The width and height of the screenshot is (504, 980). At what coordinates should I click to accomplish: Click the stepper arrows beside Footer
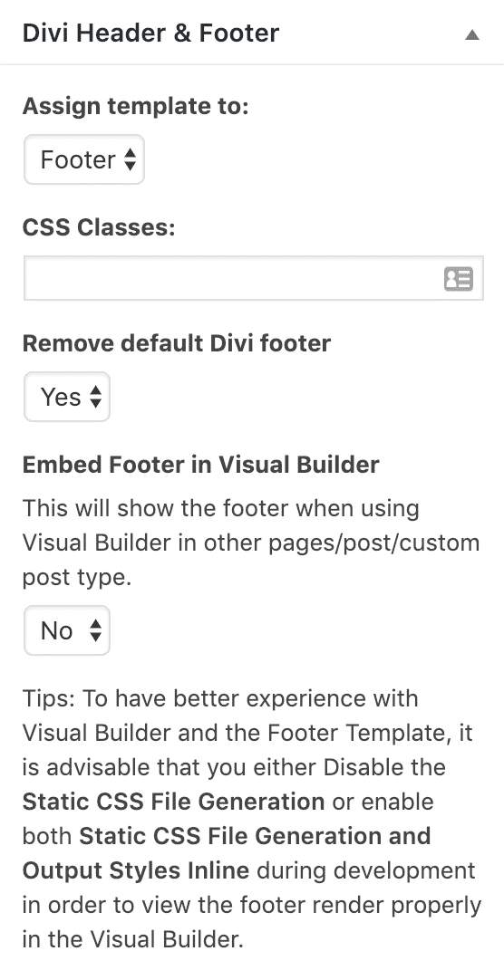[x=130, y=160]
